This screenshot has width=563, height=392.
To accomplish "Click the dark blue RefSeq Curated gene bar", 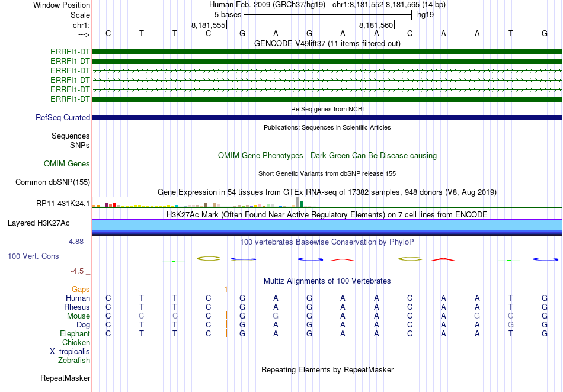I will coord(327,118).
